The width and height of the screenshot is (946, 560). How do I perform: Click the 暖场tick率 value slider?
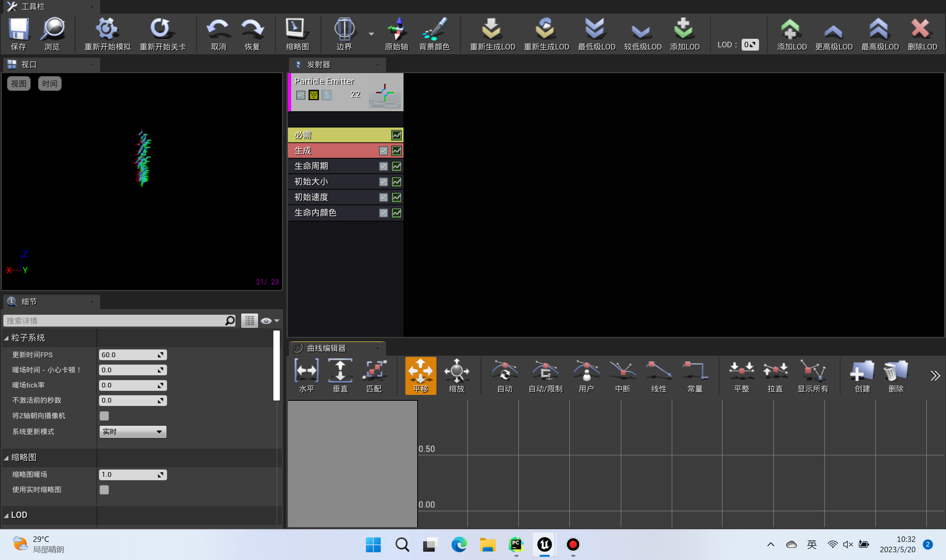(x=133, y=385)
